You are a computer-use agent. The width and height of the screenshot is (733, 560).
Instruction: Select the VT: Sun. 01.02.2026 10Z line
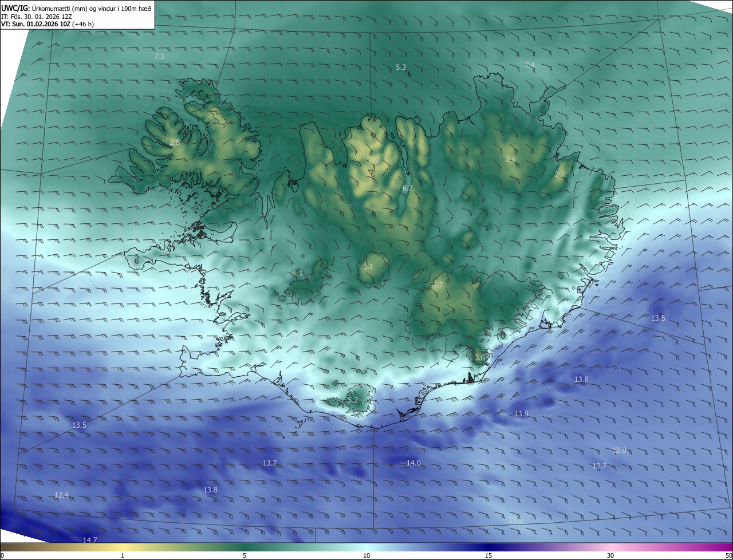(x=48, y=24)
